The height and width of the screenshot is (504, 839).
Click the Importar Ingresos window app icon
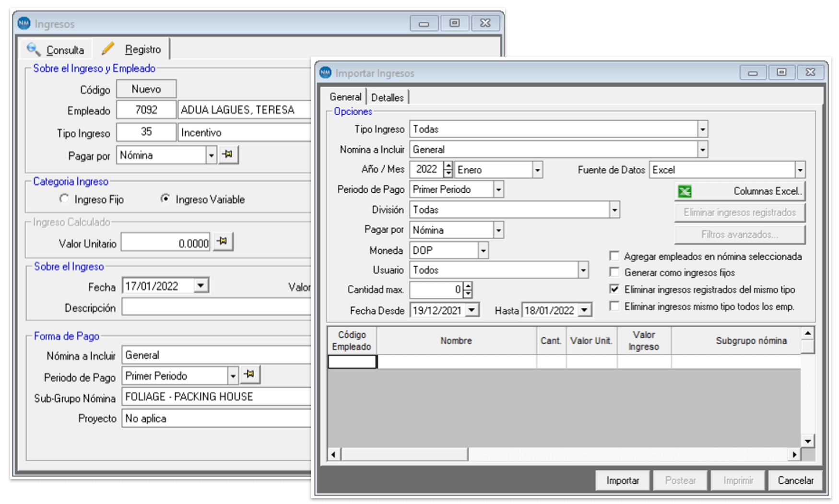point(325,72)
